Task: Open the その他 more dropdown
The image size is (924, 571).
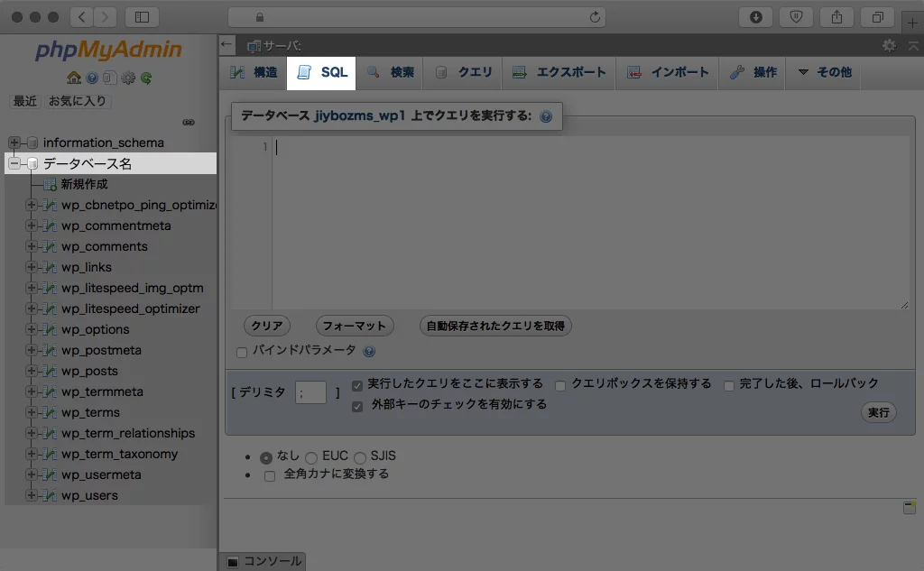Action: coord(825,72)
